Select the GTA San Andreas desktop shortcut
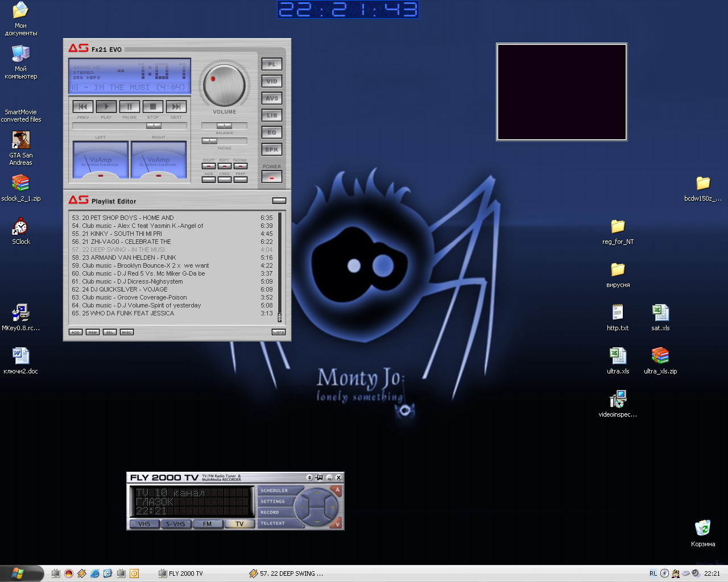 tap(21, 148)
